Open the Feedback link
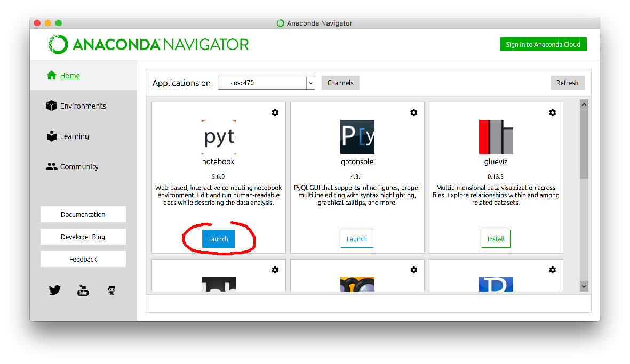630x364 pixels. pos(83,259)
